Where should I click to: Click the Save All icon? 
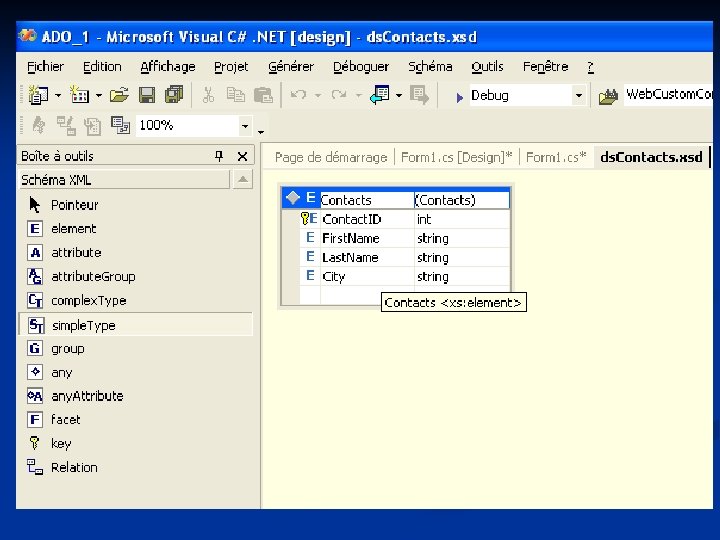tap(174, 95)
